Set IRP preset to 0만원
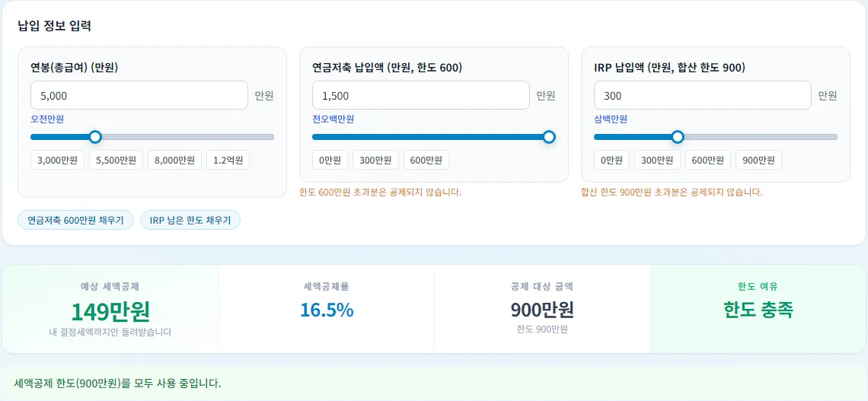 coord(611,161)
